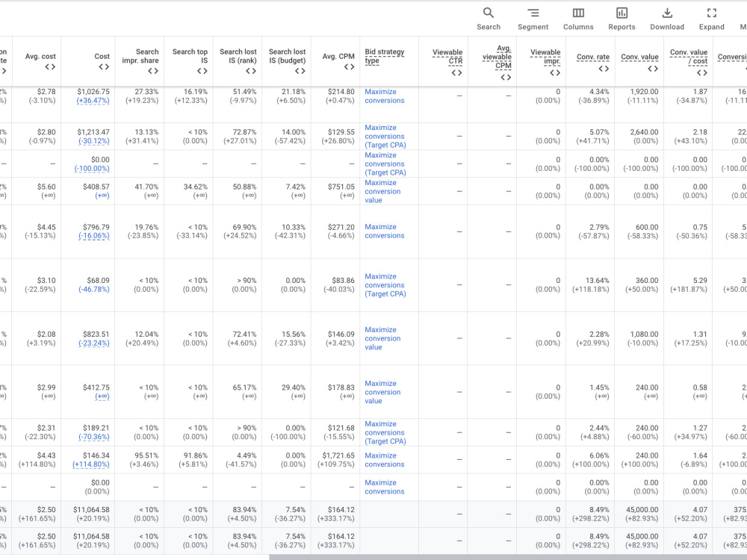Open Maximize conversions (Target CPA) in $1,213.47 row

coord(385,136)
